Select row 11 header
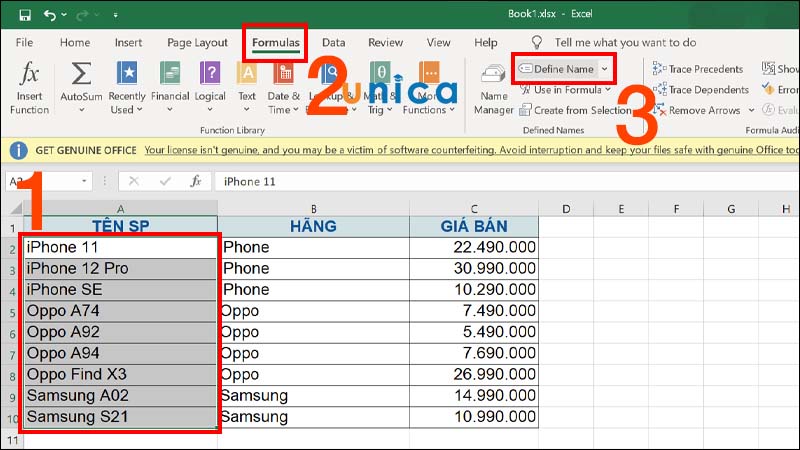This screenshot has height=450, width=800. pos(12,440)
